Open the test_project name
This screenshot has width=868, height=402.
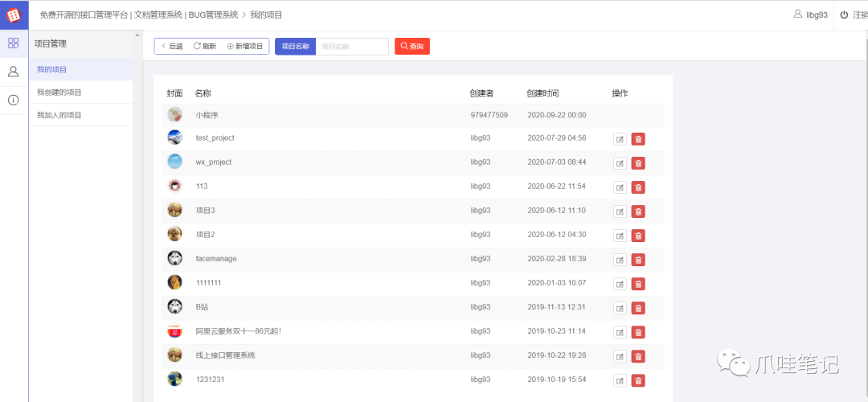(x=215, y=137)
